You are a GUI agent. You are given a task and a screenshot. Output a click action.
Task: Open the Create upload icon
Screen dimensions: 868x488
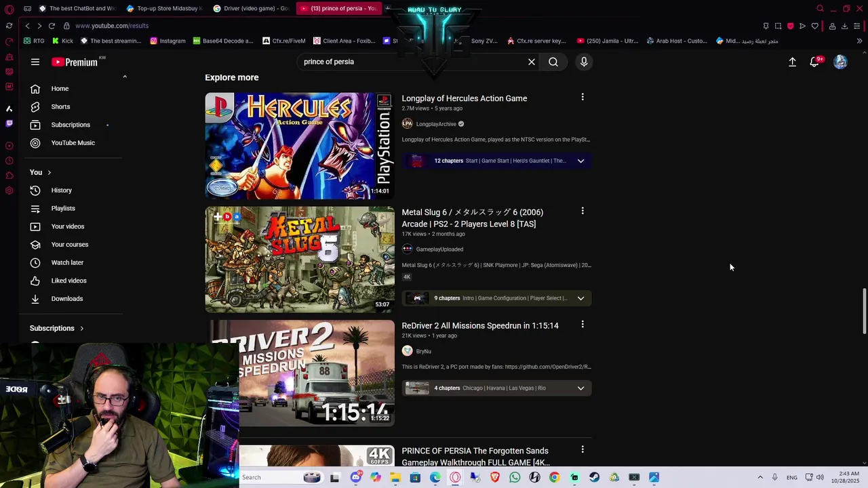(792, 62)
